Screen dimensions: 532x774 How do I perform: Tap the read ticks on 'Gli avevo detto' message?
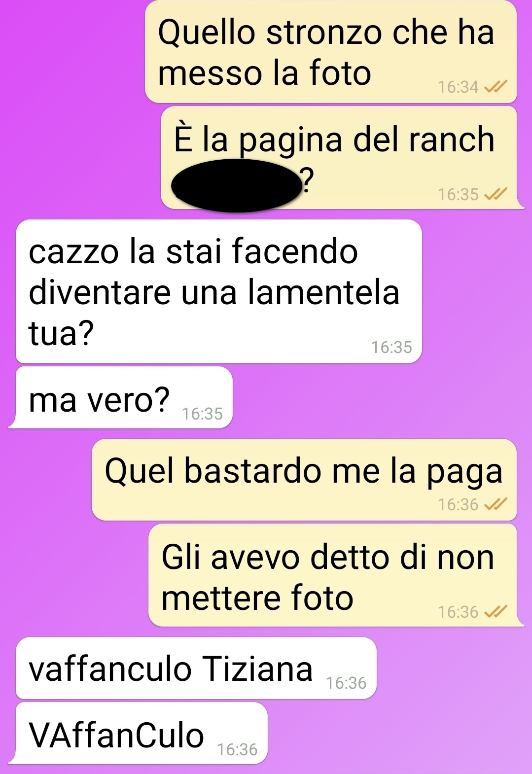(x=496, y=612)
